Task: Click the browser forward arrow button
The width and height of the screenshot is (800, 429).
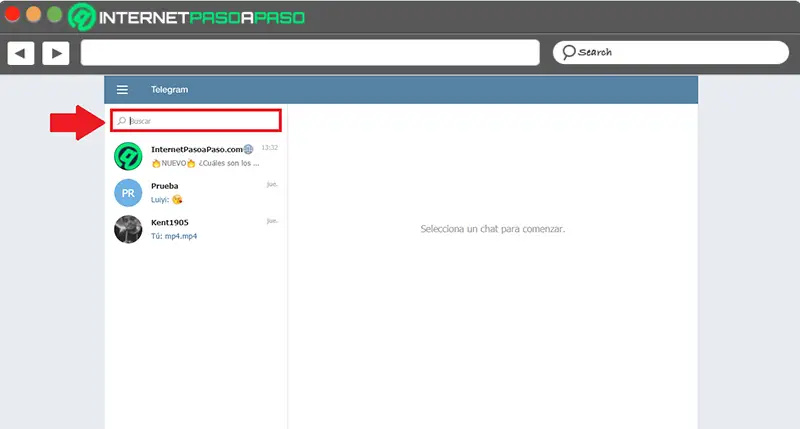Action: [x=56, y=53]
